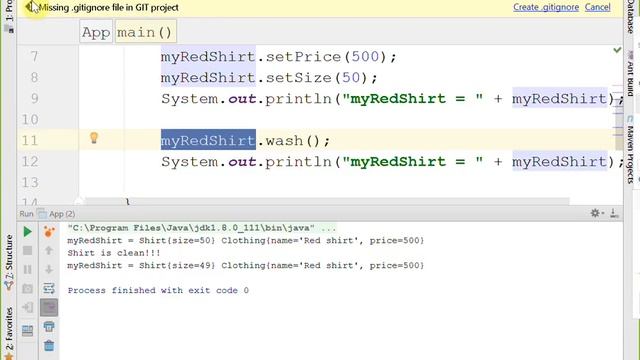The image size is (640, 360).
Task: Open the Ant Build tool window tab
Action: (631, 74)
